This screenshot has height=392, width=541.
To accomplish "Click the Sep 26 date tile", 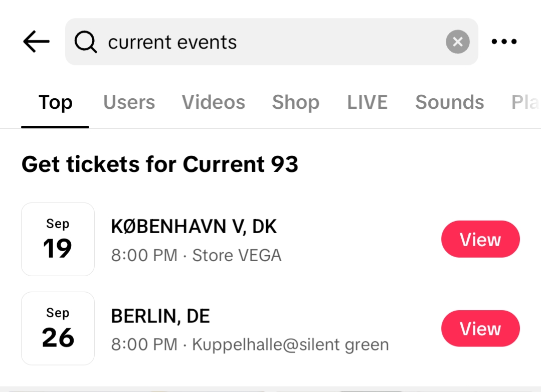I will (58, 328).
